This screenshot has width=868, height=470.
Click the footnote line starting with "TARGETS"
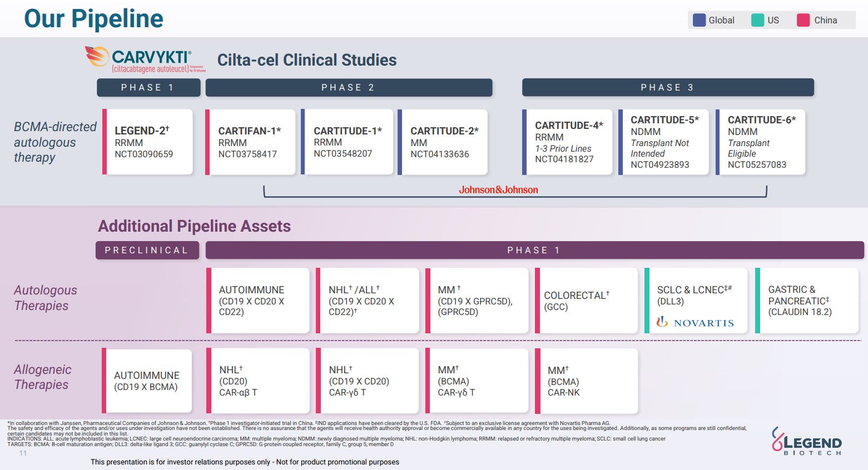pyautogui.click(x=200, y=444)
